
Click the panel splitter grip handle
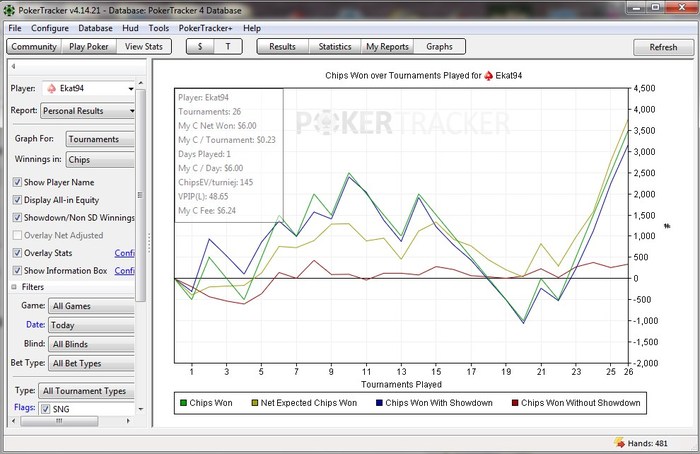tap(149, 243)
